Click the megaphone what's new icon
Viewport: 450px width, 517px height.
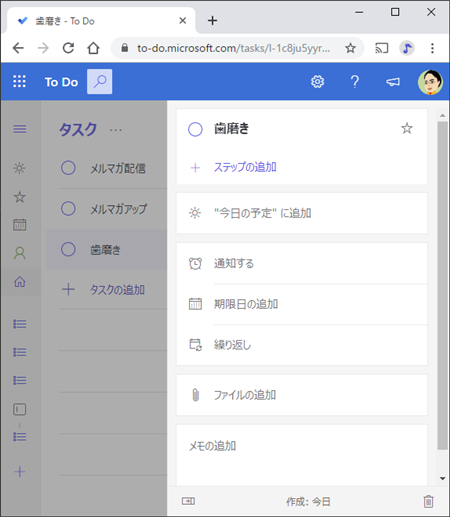(393, 82)
